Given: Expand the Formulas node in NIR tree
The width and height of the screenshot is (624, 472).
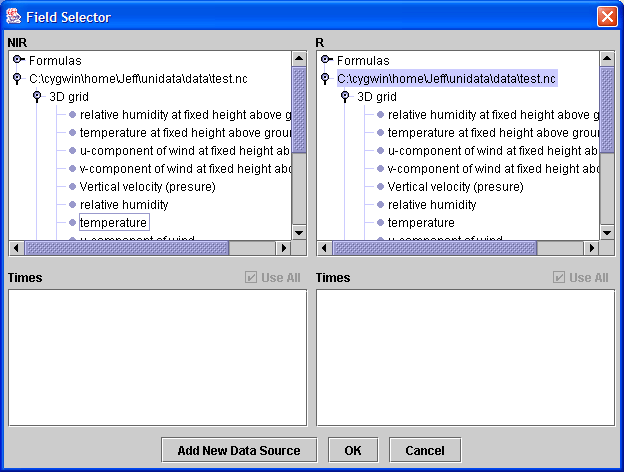Looking at the screenshot, I should (x=18, y=60).
